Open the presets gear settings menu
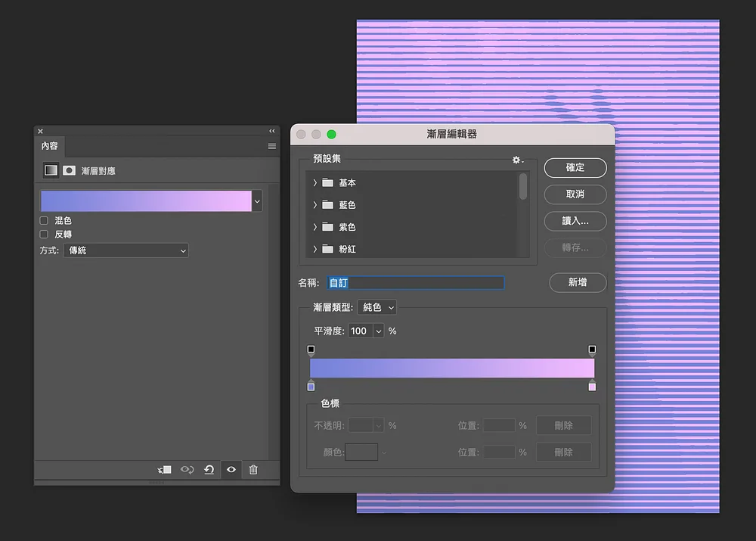This screenshot has height=541, width=756. tap(517, 160)
